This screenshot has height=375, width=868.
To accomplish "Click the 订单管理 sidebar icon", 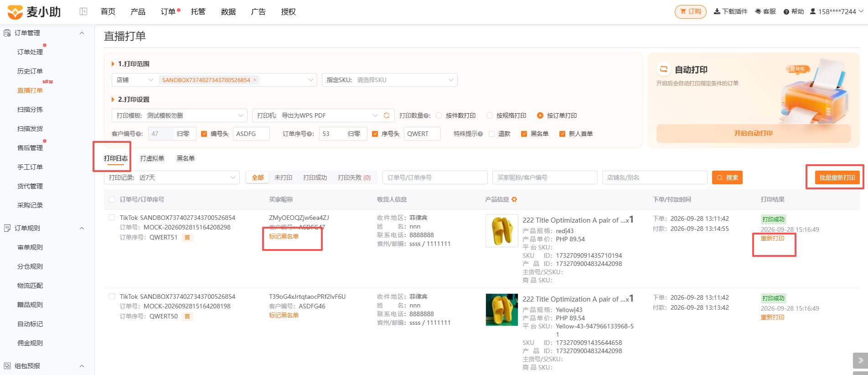I will [7, 33].
